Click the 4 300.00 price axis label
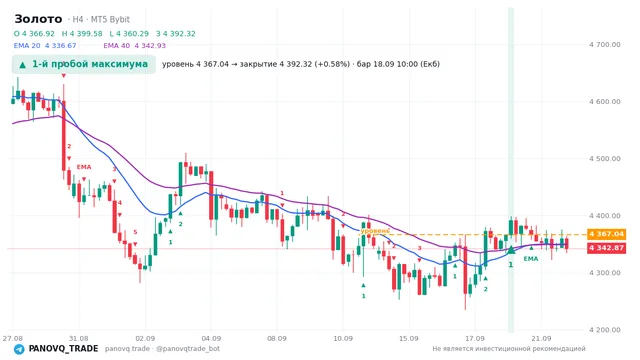 click(604, 273)
